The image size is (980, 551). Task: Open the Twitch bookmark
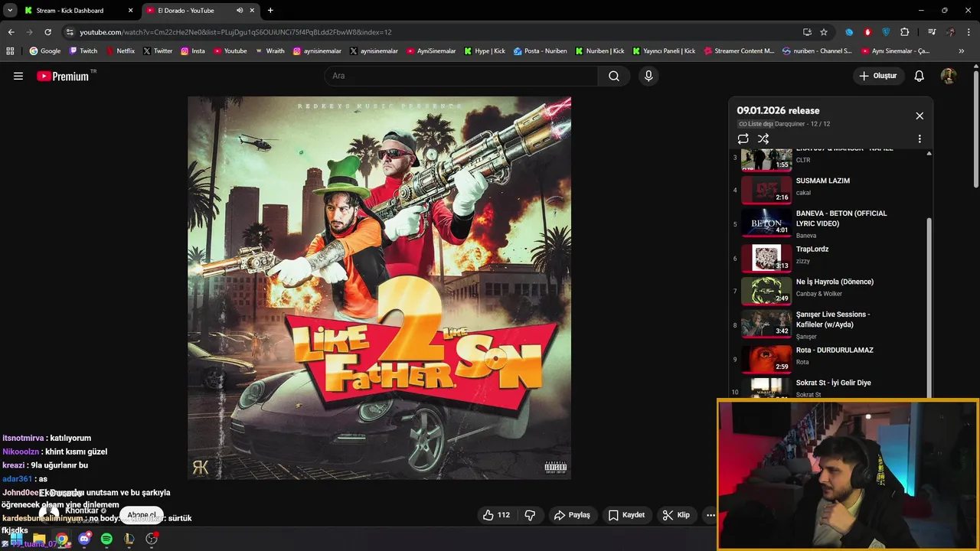tap(83, 51)
